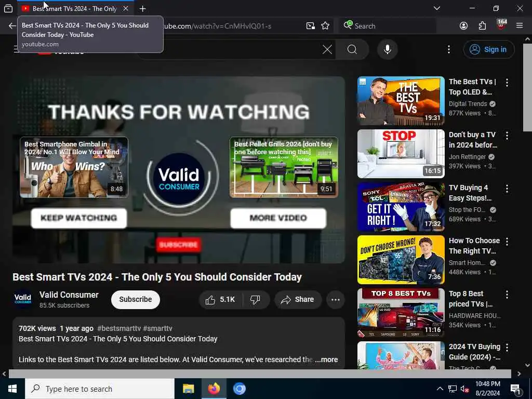Open the 10:48 PM clock and date
The image size is (532, 399).
tap(487, 389)
